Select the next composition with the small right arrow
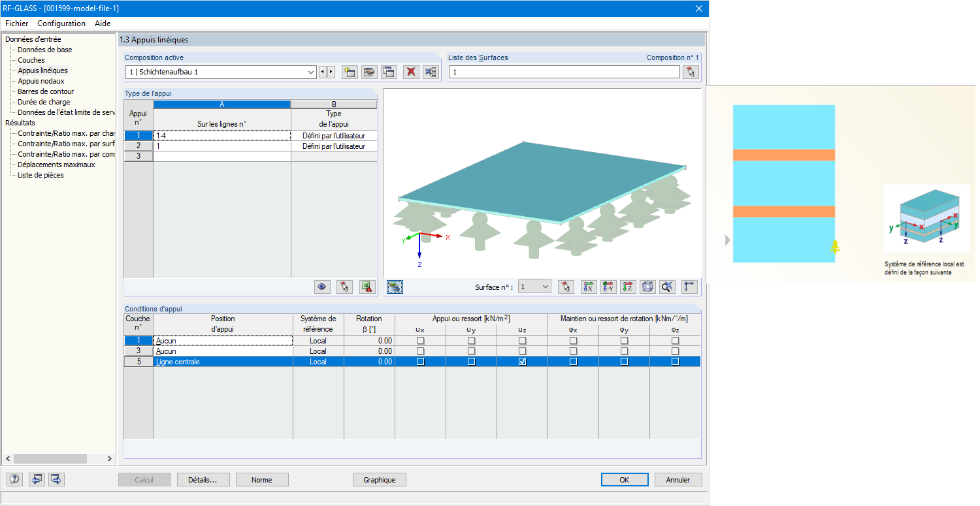This screenshot has height=506, width=980. [x=331, y=72]
